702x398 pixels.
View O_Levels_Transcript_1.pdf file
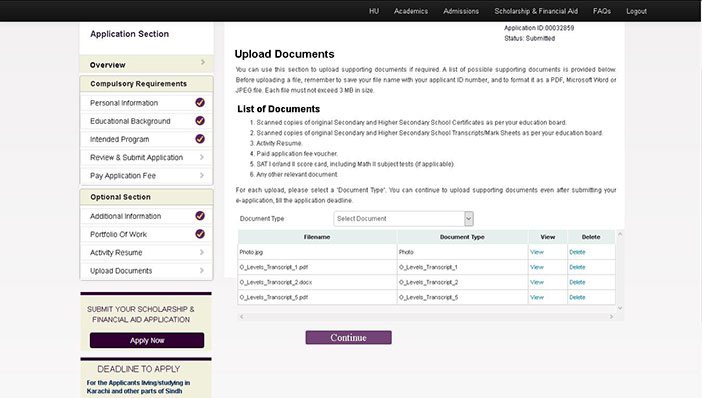[537, 267]
